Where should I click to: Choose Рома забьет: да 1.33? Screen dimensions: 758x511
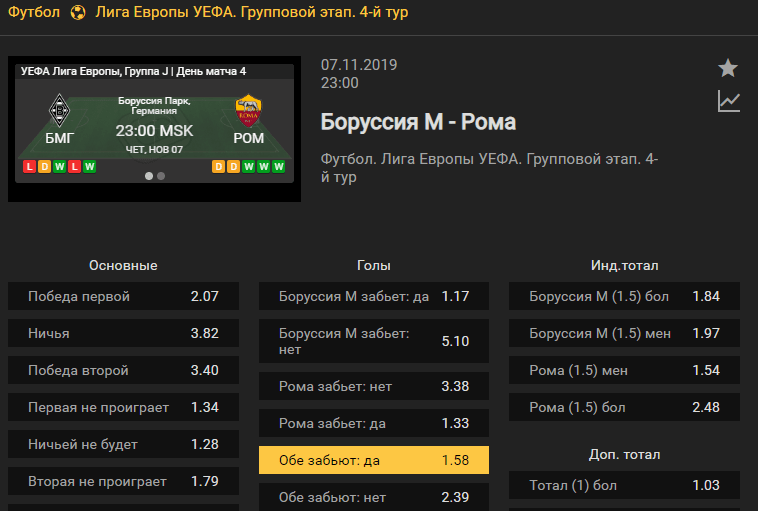pos(374,423)
